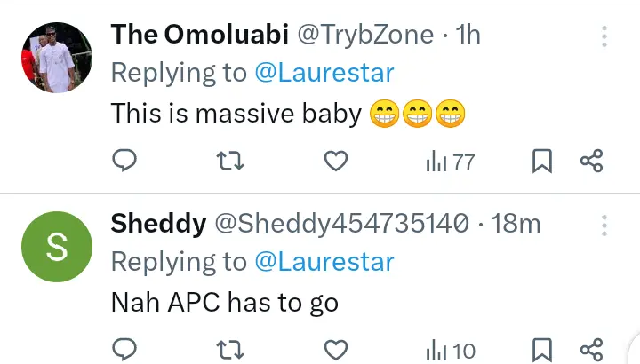Open the @Sheddy454735140 handle
The height and width of the screenshot is (364, 640).
[341, 225]
